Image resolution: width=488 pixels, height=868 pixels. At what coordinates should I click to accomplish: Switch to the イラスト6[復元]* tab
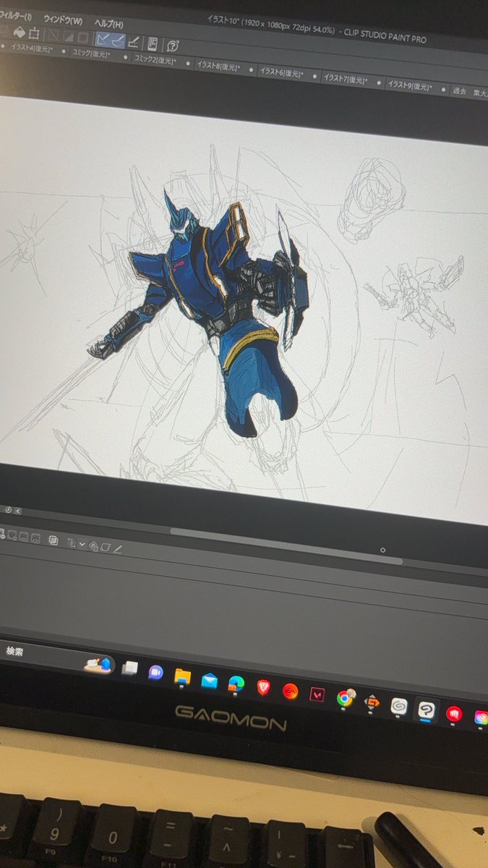pos(283,73)
